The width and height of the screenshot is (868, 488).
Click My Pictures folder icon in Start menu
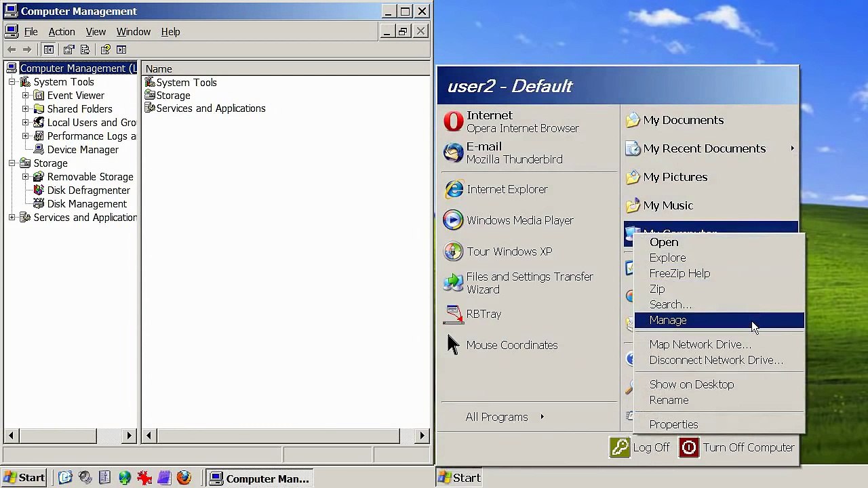pos(633,177)
